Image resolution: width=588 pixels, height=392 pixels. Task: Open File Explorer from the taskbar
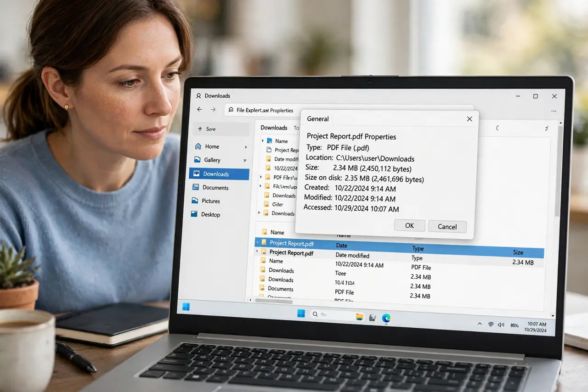[359, 317]
